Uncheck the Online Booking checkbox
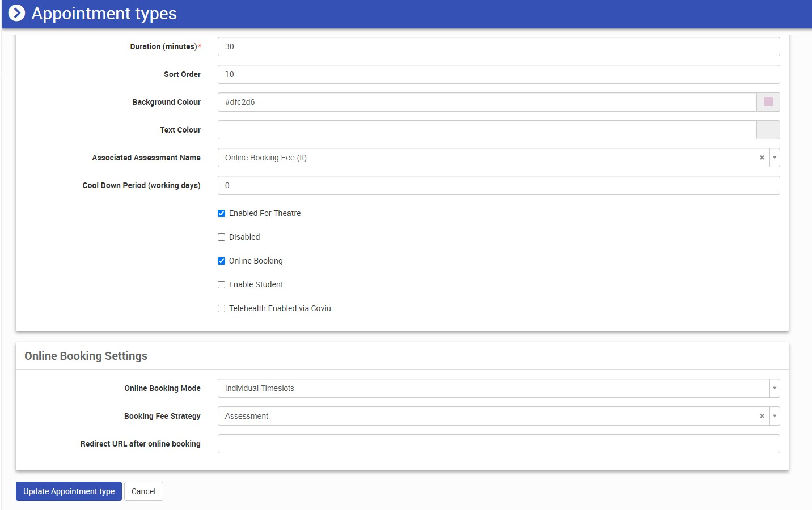 click(x=222, y=261)
